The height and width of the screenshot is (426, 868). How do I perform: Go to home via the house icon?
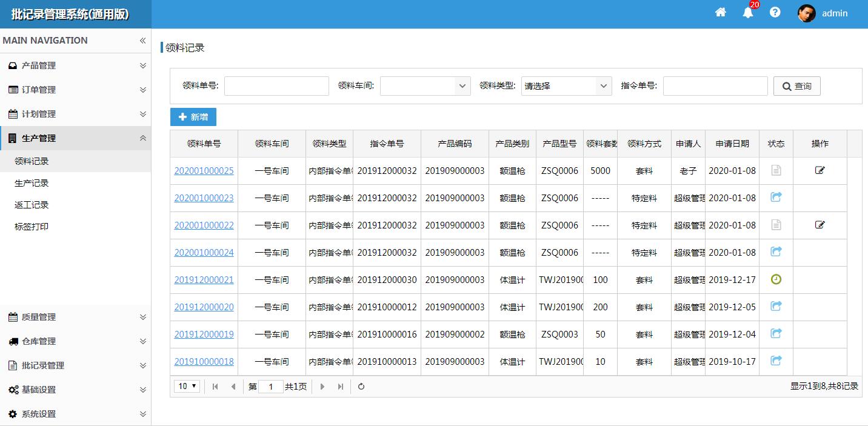(x=721, y=12)
